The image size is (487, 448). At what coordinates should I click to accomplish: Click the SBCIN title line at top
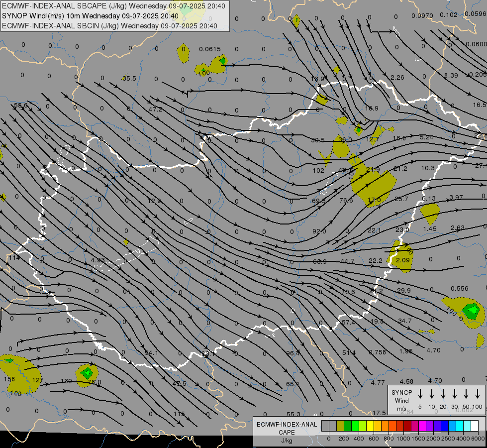click(109, 26)
